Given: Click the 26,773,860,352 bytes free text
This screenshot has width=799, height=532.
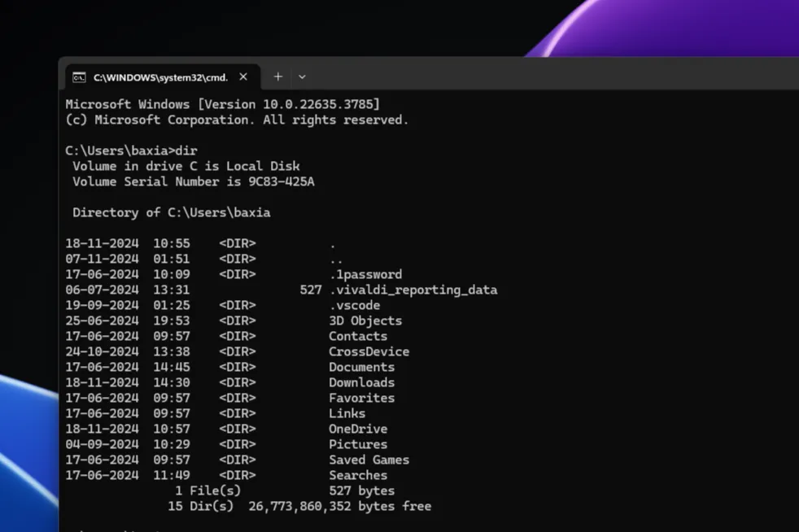Looking at the screenshot, I should point(340,507).
